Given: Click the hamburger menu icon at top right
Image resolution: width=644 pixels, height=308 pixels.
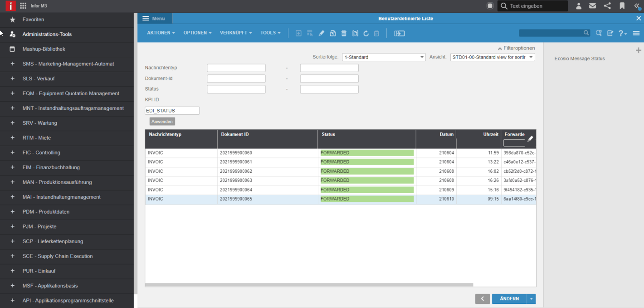Looking at the screenshot, I should (636, 33).
